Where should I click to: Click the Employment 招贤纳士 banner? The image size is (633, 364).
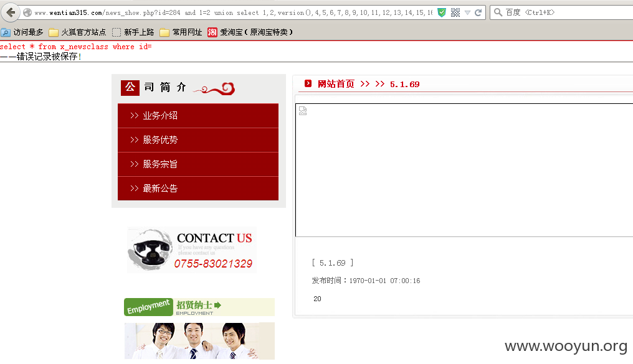pyautogui.click(x=199, y=307)
